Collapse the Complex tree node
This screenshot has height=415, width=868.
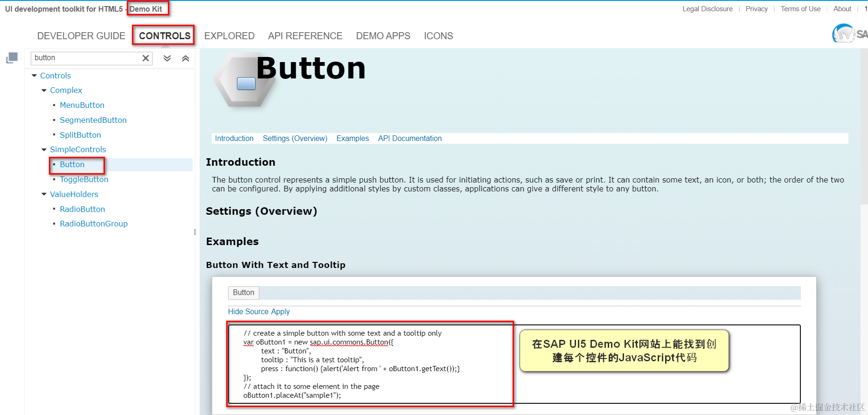44,91
